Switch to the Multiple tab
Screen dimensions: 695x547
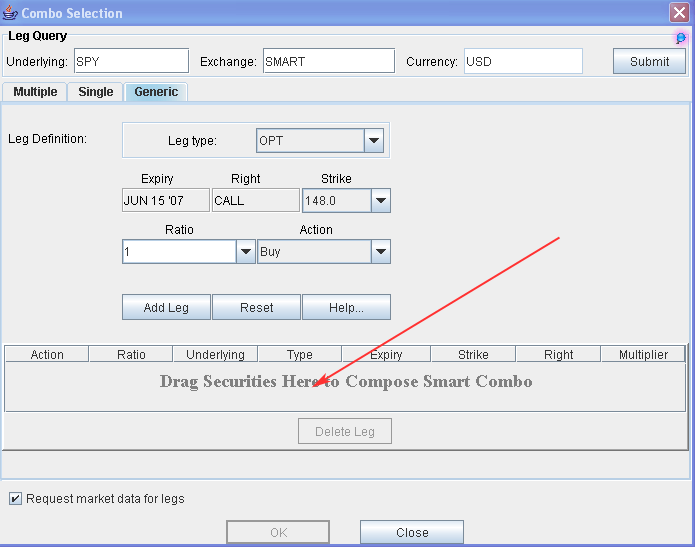pyautogui.click(x=35, y=92)
